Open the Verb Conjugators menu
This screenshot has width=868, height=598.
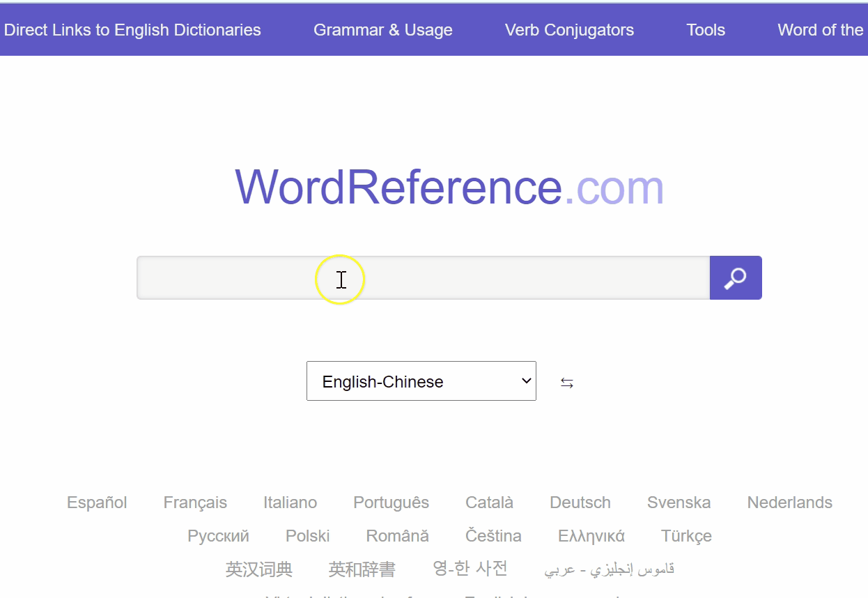point(570,30)
